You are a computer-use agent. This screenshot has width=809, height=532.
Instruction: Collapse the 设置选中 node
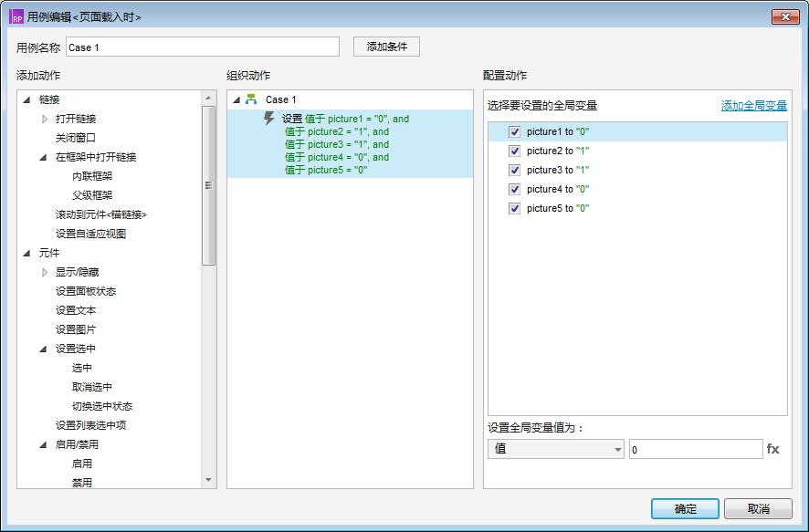43,349
